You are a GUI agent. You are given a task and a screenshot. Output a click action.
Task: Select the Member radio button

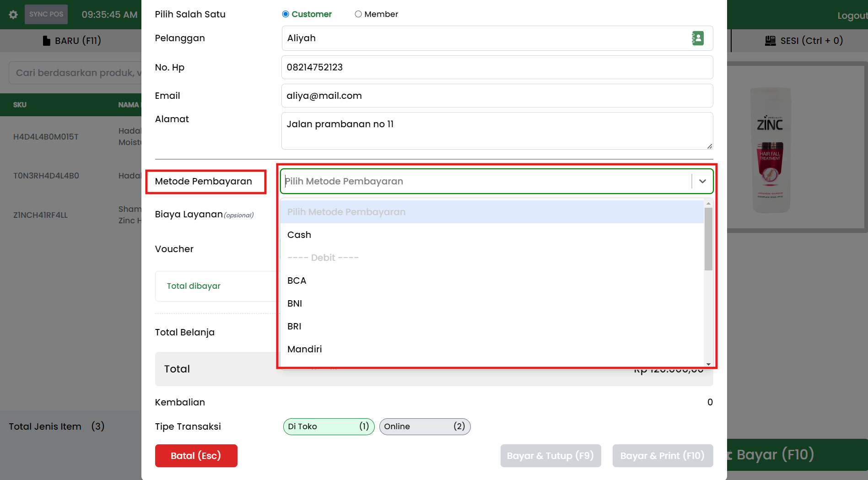tap(358, 14)
